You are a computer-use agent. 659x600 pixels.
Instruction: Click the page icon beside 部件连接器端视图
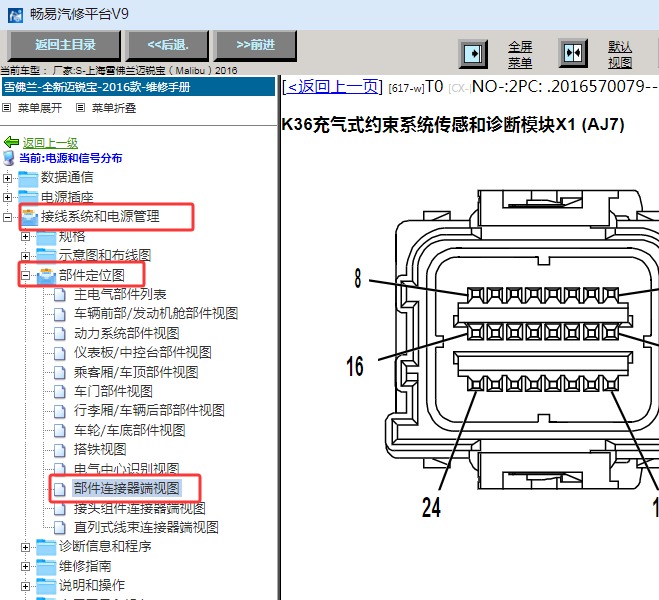click(x=60, y=489)
